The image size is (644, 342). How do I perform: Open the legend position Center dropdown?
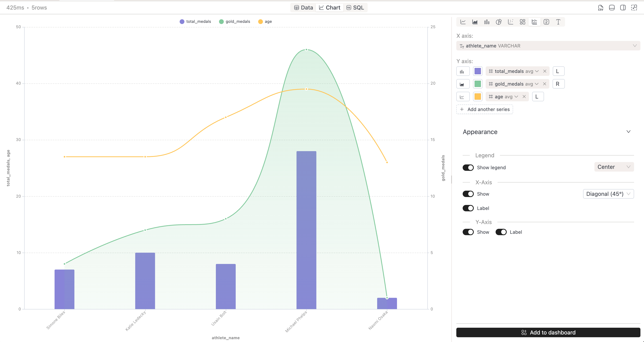pyautogui.click(x=614, y=167)
